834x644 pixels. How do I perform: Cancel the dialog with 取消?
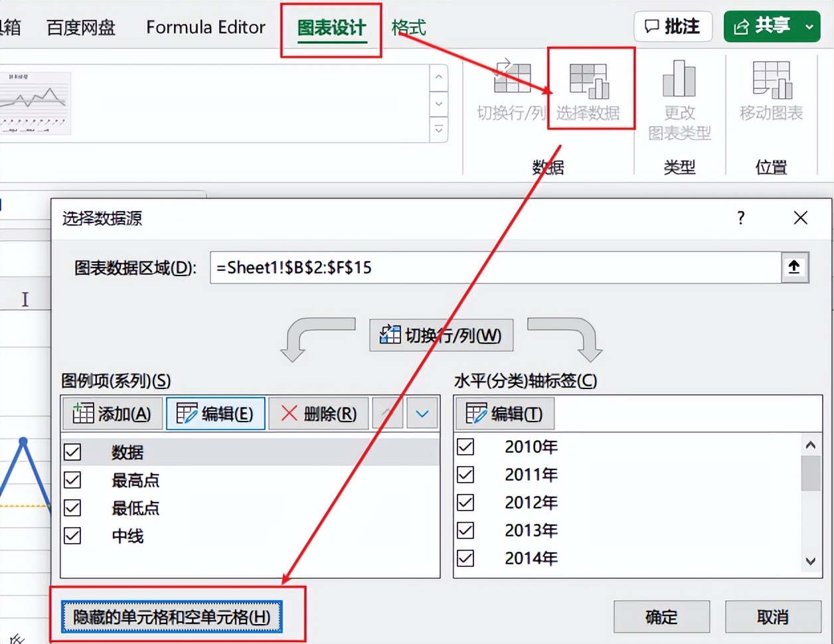point(773,617)
